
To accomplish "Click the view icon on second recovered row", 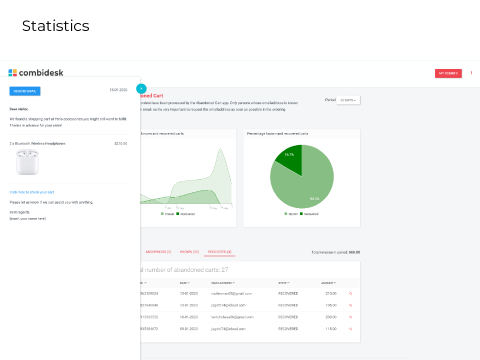I will click(350, 305).
